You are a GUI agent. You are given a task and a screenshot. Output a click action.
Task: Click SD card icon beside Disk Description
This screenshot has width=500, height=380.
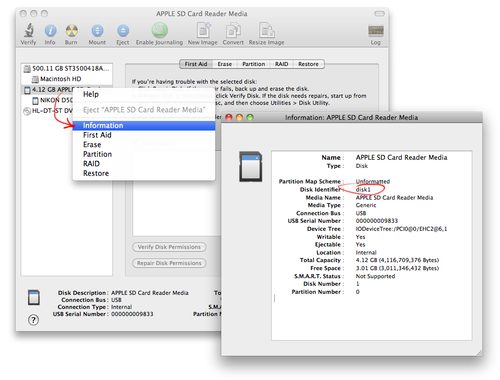pyautogui.click(x=34, y=297)
